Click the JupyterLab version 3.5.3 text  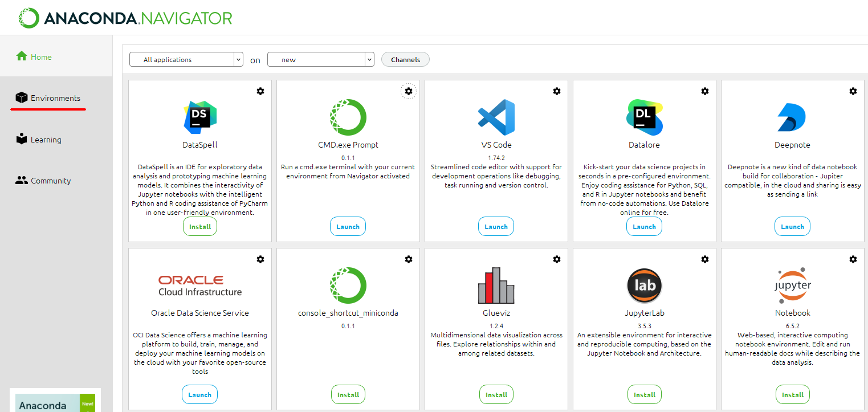coord(645,325)
